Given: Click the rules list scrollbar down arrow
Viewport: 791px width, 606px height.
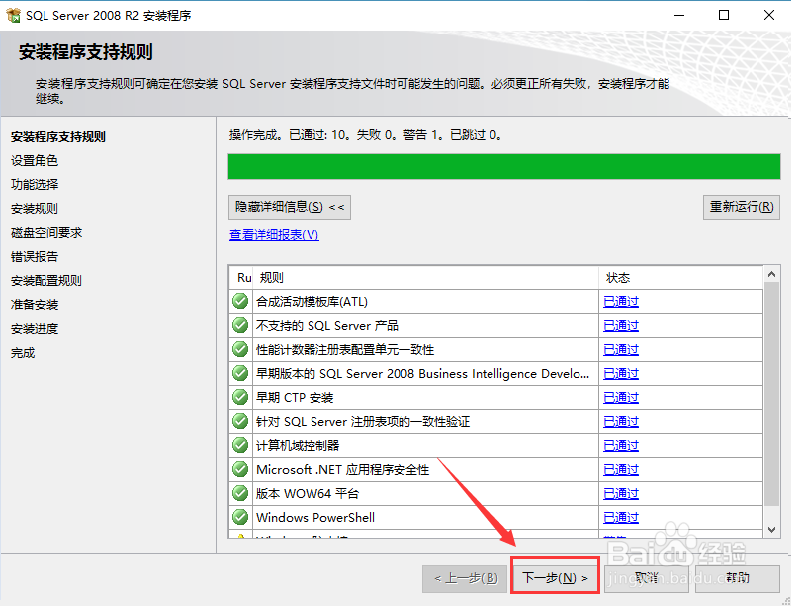Looking at the screenshot, I should pyautogui.click(x=771, y=529).
